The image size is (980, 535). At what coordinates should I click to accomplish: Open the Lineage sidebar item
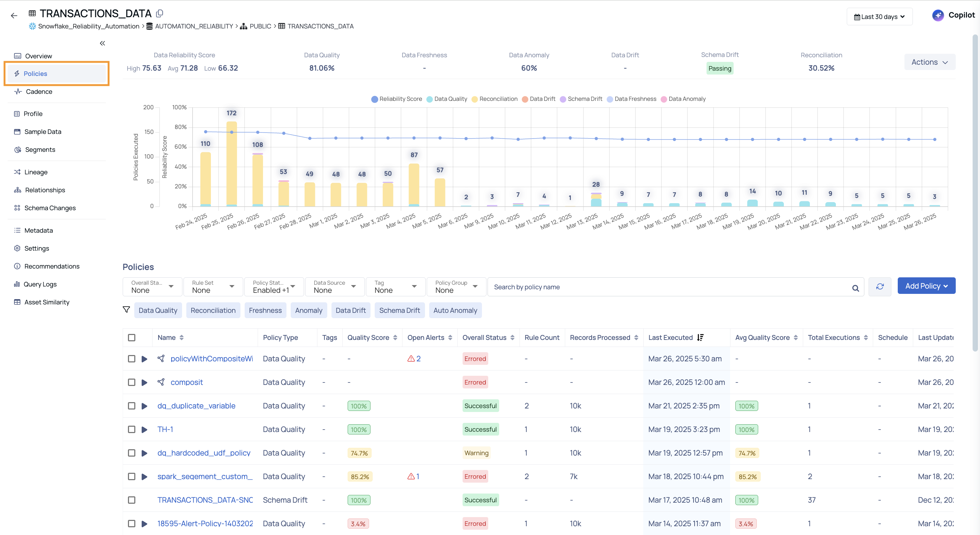(x=36, y=172)
